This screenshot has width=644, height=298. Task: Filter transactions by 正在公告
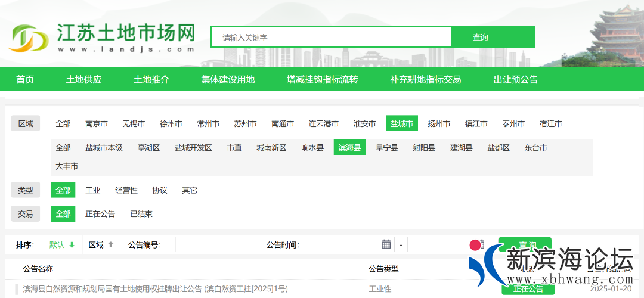point(100,214)
